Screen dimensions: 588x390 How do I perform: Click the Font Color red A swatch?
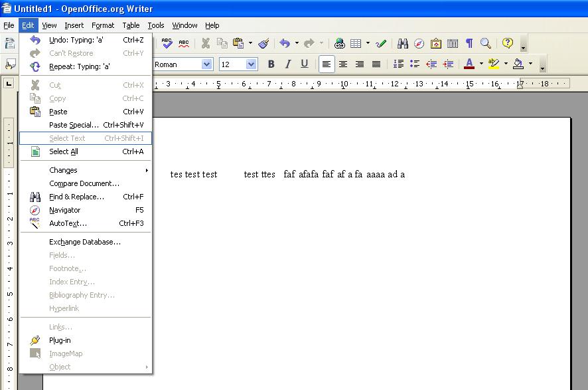coord(469,64)
